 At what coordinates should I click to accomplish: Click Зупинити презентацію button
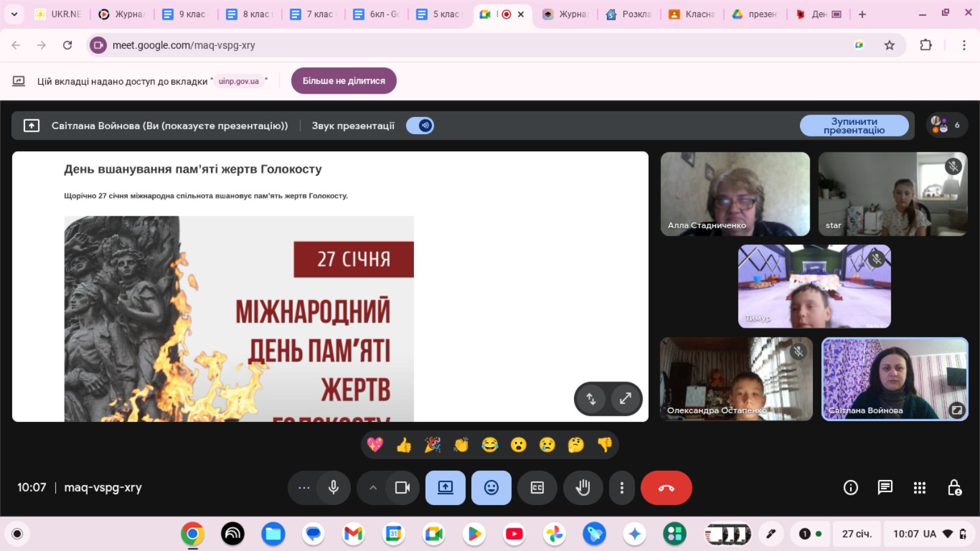click(x=854, y=126)
